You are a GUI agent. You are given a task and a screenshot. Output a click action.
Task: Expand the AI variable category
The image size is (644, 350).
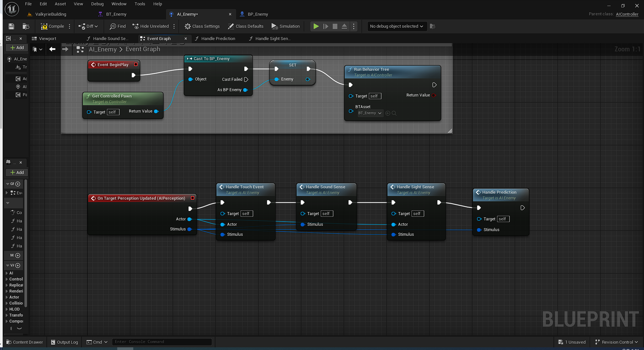pyautogui.click(x=7, y=273)
